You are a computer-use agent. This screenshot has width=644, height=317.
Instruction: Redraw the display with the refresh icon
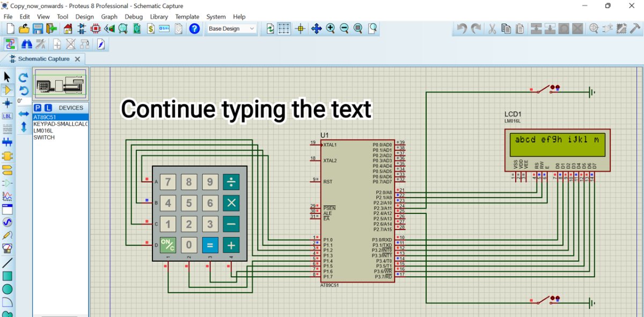pyautogui.click(x=270, y=28)
